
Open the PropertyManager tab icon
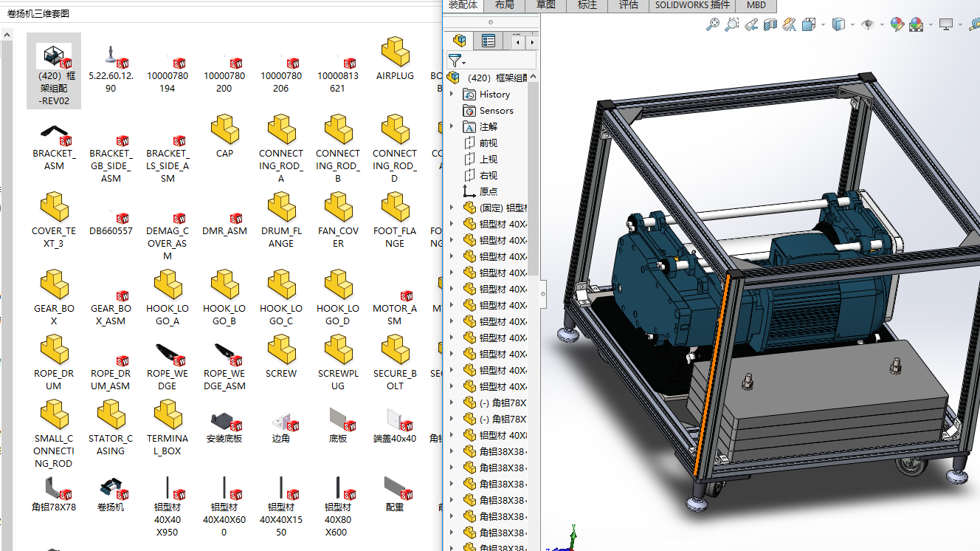click(488, 41)
